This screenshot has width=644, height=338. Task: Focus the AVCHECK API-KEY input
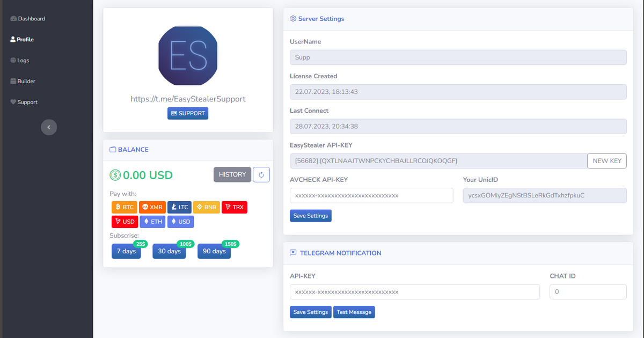click(x=371, y=196)
